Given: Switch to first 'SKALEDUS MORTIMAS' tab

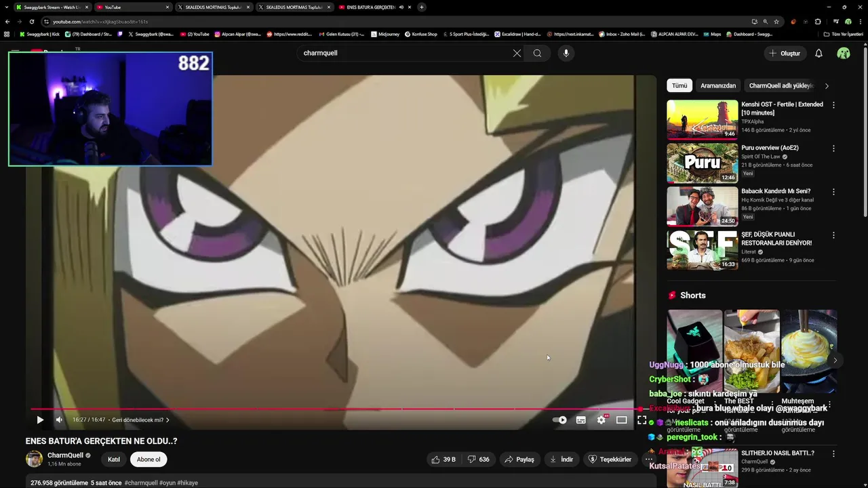Looking at the screenshot, I should [213, 7].
